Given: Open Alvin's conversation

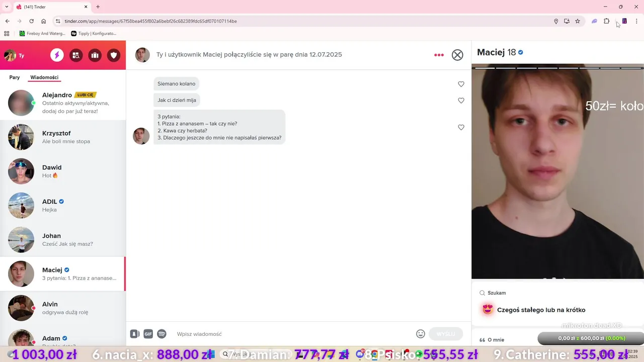Looking at the screenshot, I should click(63, 308).
